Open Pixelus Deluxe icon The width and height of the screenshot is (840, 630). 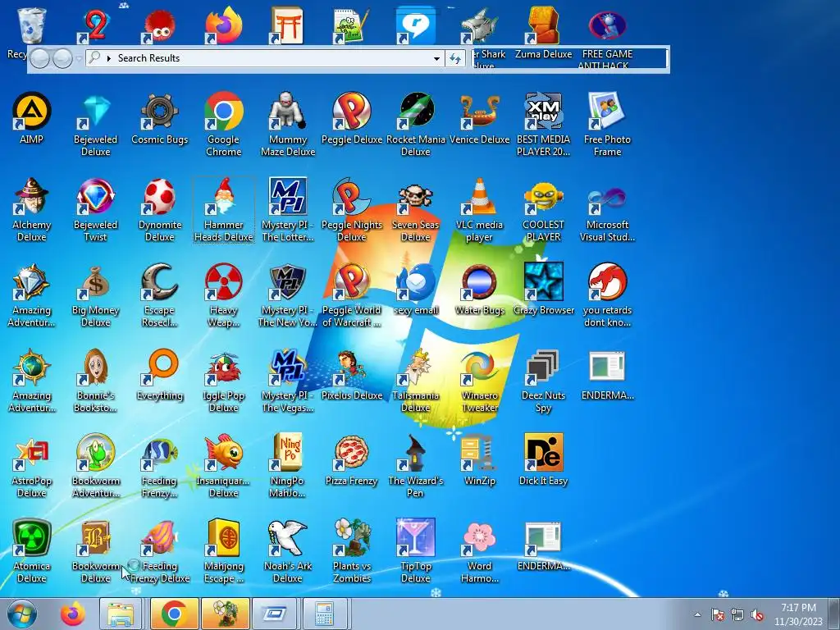pos(351,375)
